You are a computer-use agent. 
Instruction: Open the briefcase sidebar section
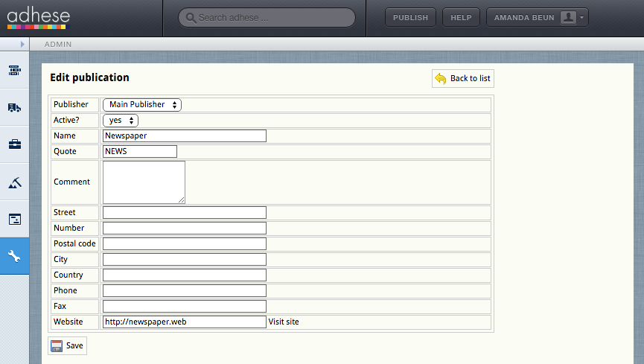coord(14,144)
